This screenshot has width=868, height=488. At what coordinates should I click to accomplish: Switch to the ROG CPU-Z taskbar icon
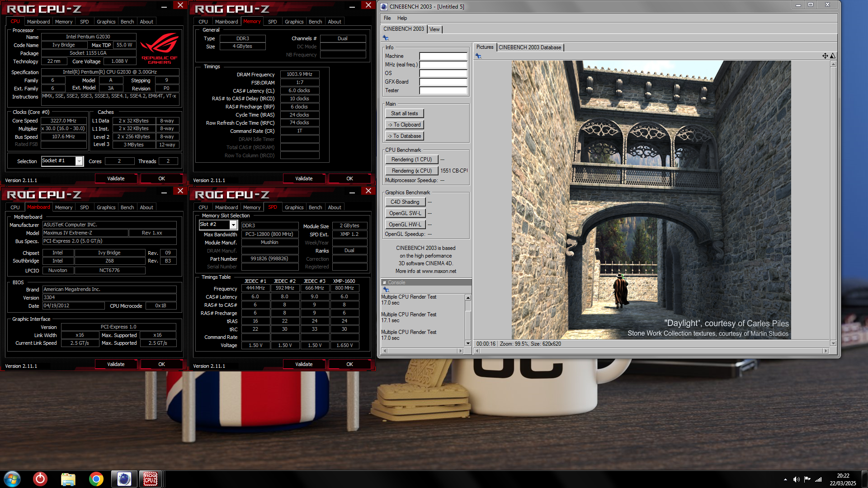click(x=151, y=479)
